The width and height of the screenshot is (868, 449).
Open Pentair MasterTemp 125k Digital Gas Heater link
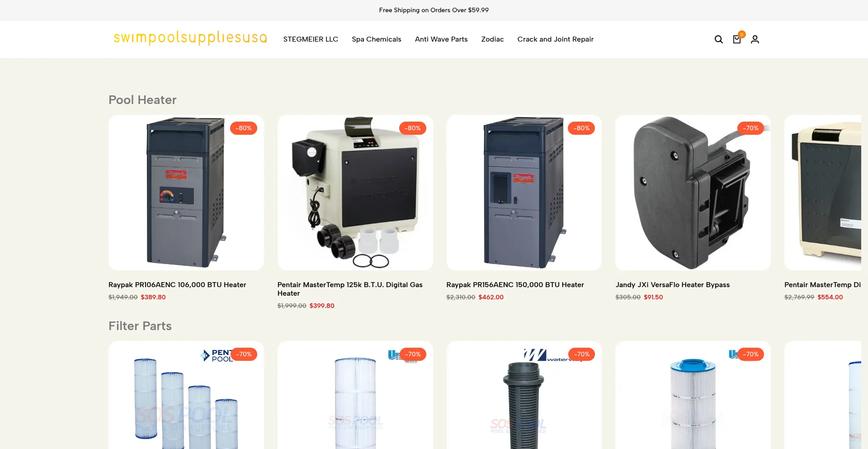point(350,289)
